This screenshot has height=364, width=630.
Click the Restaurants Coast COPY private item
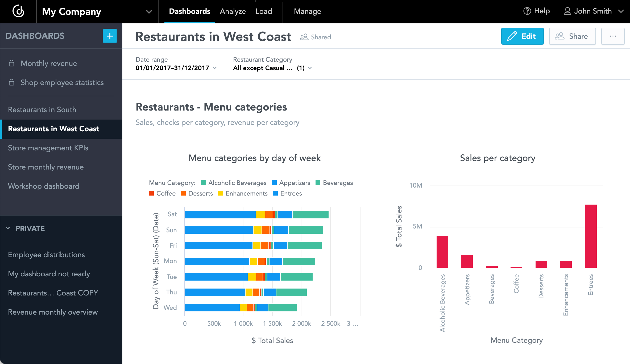tap(53, 293)
